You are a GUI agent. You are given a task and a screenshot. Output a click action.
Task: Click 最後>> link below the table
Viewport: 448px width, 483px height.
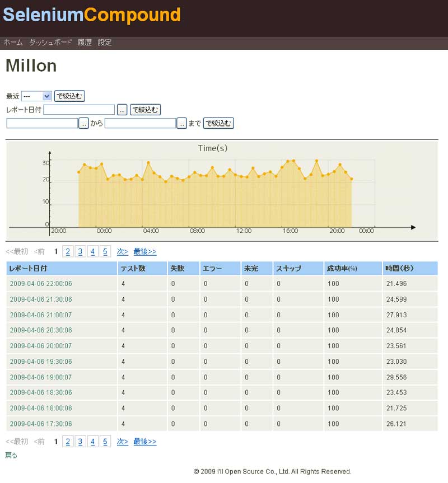tap(145, 442)
